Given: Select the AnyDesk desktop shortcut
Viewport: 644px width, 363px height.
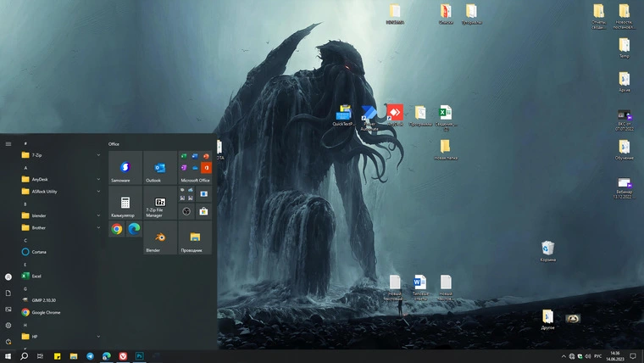Looking at the screenshot, I should pyautogui.click(x=395, y=115).
